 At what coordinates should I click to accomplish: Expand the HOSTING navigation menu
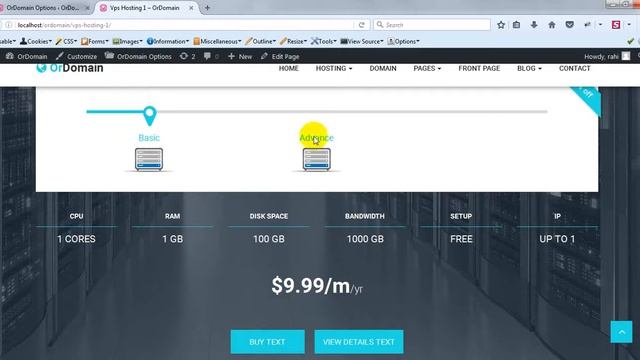point(334,68)
